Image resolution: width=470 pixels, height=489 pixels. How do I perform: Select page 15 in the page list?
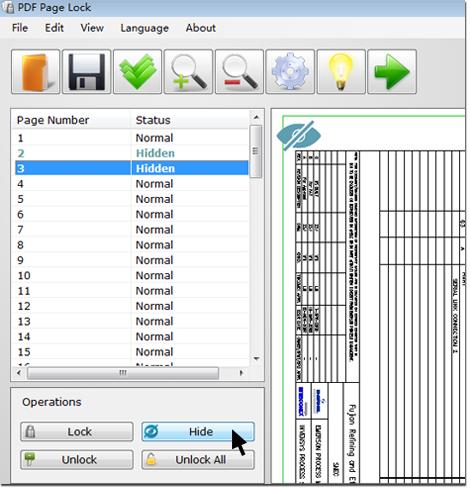pos(130,352)
